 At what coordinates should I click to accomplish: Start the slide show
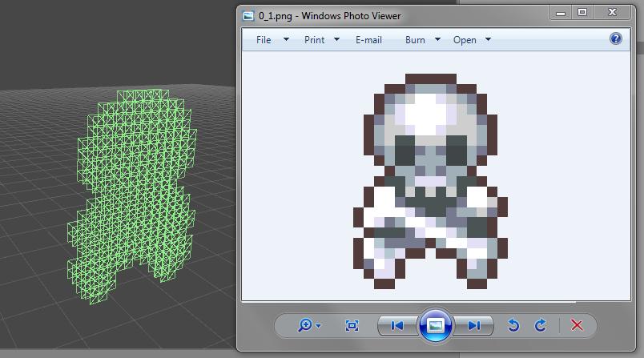pyautogui.click(x=436, y=326)
